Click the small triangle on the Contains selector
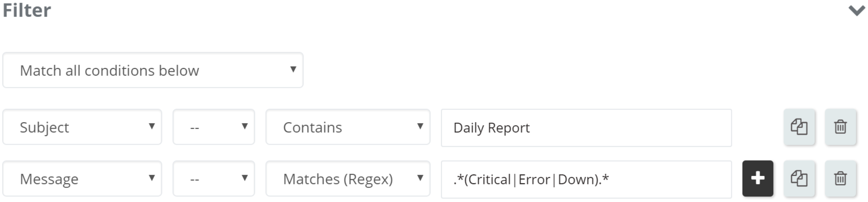Image resolution: width=868 pixels, height=202 pixels. click(420, 126)
